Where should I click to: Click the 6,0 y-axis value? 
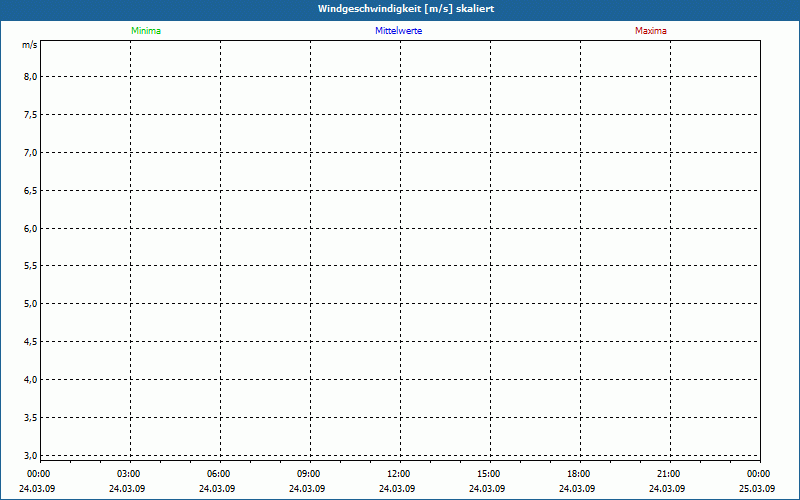(x=31, y=229)
